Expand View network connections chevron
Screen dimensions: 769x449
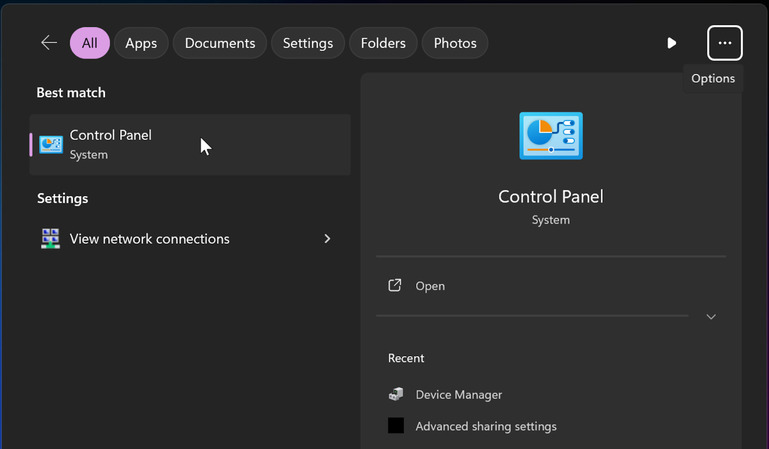point(327,239)
